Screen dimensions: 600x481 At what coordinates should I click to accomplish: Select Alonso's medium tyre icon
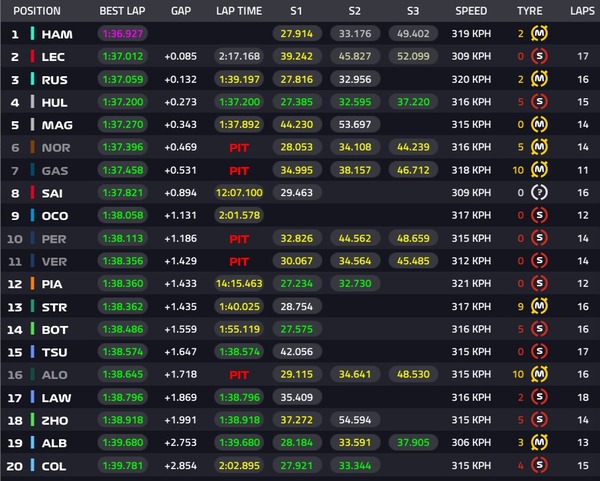pyautogui.click(x=539, y=372)
